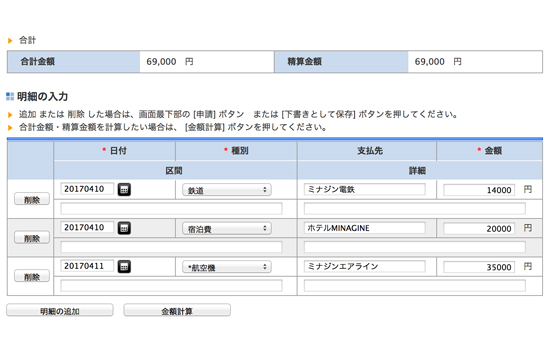
Task: Delete the ミナジン電鉄 expense row
Action: (32, 199)
